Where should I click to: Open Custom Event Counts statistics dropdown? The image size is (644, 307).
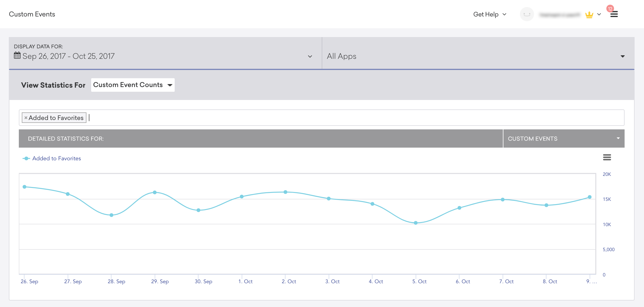click(x=133, y=85)
